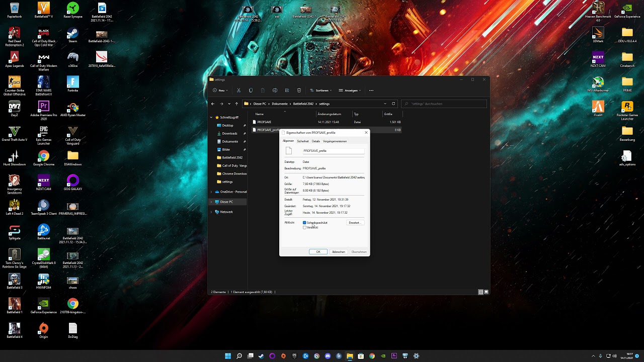The width and height of the screenshot is (644, 362).
Task: Select the Allgemein tab
Action: tap(288, 141)
